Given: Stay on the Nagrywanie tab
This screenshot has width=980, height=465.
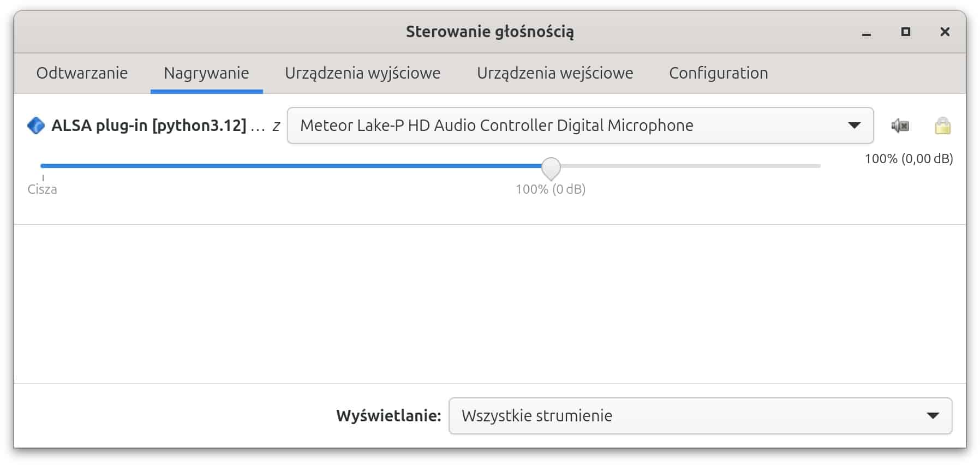Looking at the screenshot, I should [206, 73].
